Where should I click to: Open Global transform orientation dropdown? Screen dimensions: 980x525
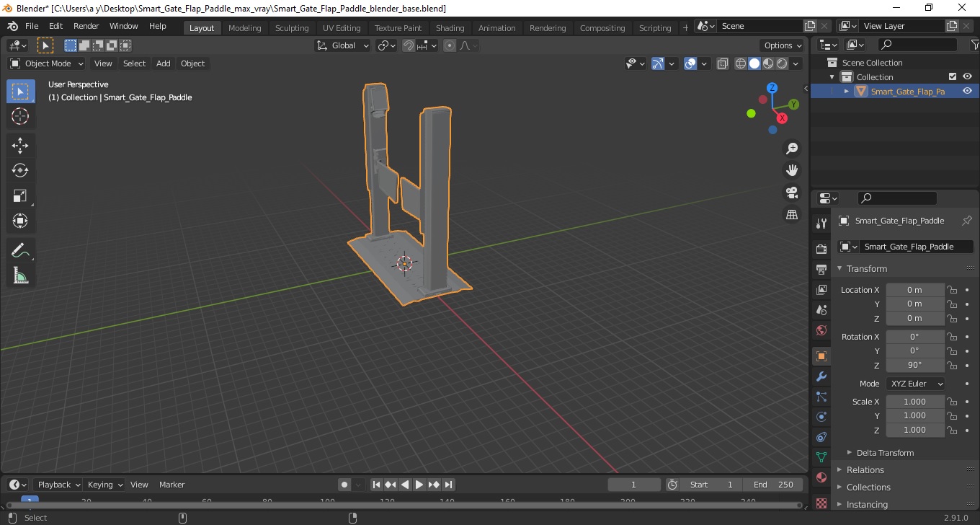pos(343,45)
